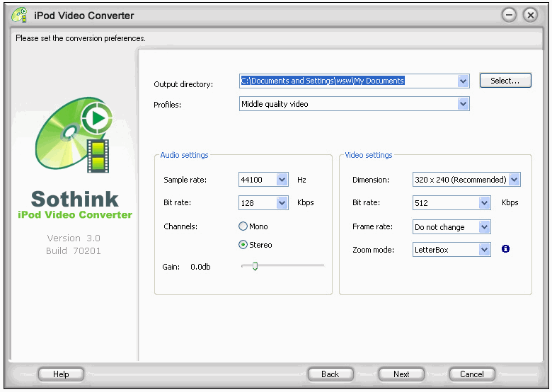Click the Sothink disc logo image

tap(74, 134)
